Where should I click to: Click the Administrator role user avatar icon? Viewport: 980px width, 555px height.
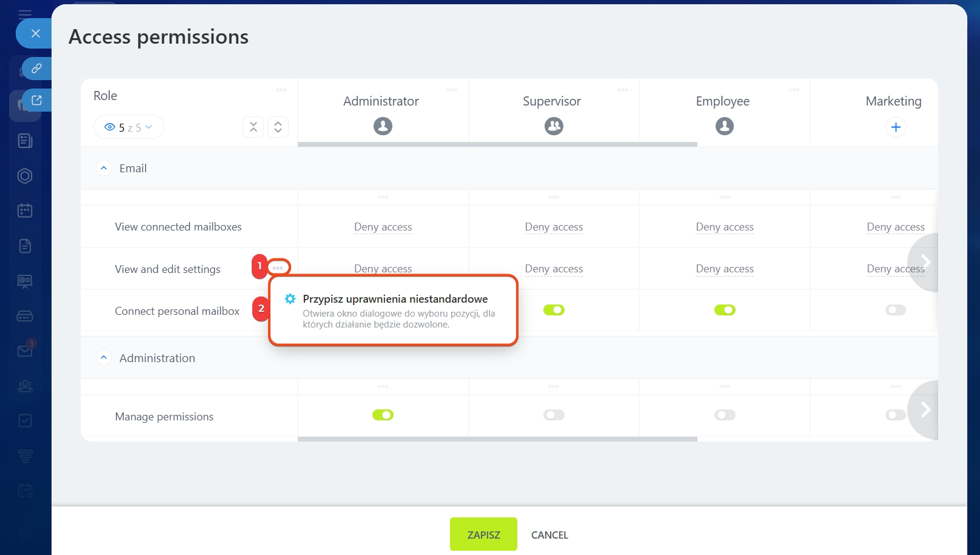coord(383,126)
